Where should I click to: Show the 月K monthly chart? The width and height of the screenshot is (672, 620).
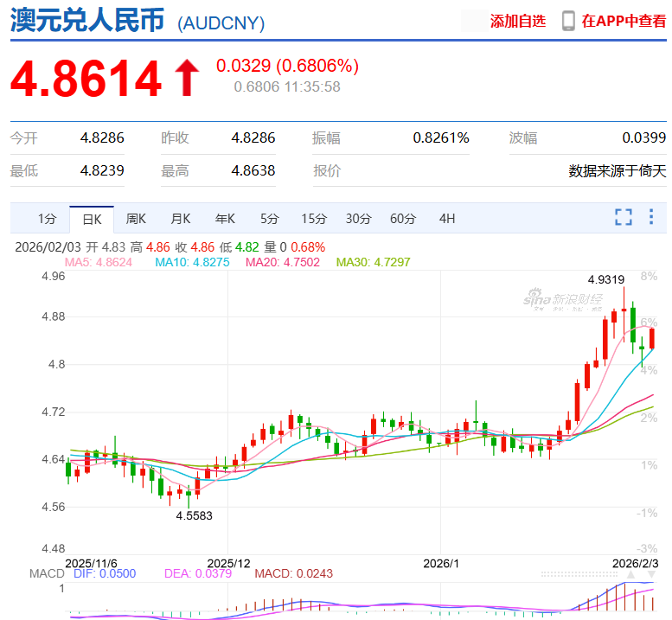(x=180, y=219)
